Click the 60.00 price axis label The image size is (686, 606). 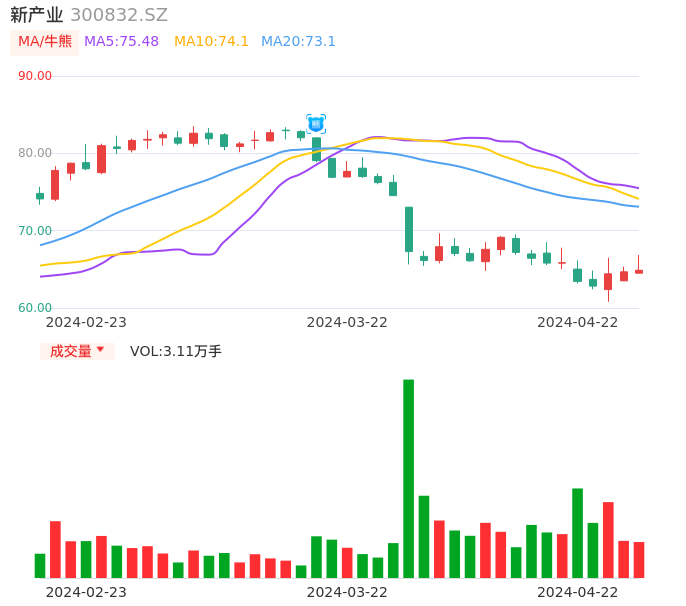click(35, 308)
